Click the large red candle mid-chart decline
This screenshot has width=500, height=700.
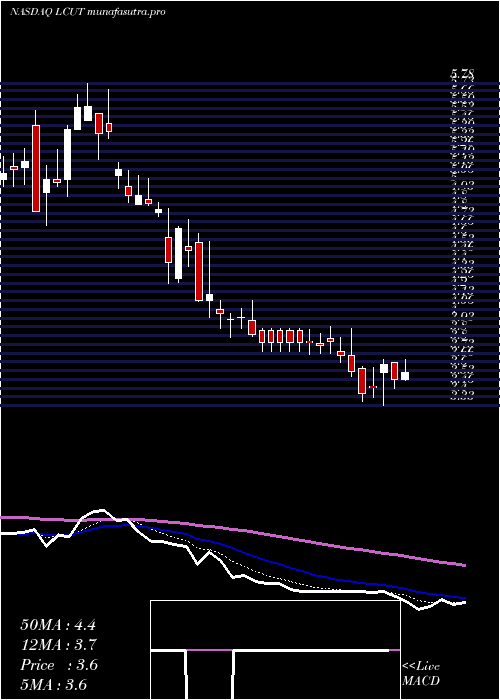[x=199, y=271]
